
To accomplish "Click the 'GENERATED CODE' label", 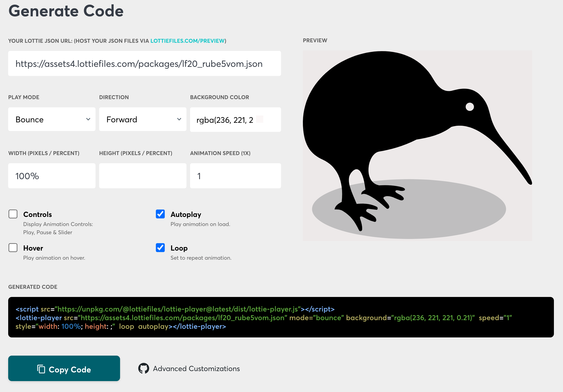I will click(x=33, y=287).
